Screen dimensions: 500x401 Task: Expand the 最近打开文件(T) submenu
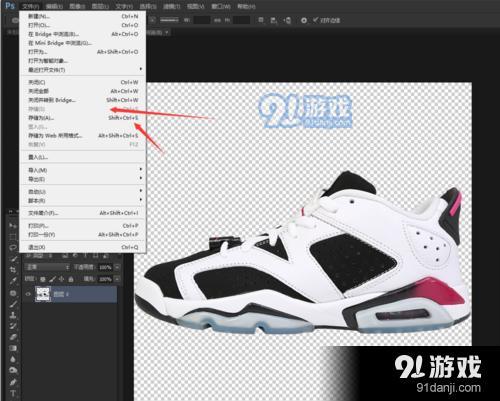(x=82, y=70)
